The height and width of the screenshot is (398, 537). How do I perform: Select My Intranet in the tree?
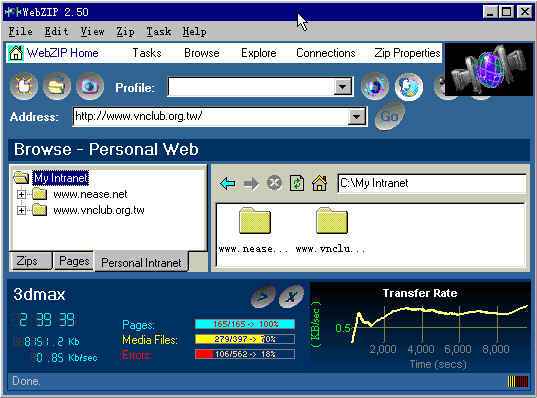[x=61, y=178]
